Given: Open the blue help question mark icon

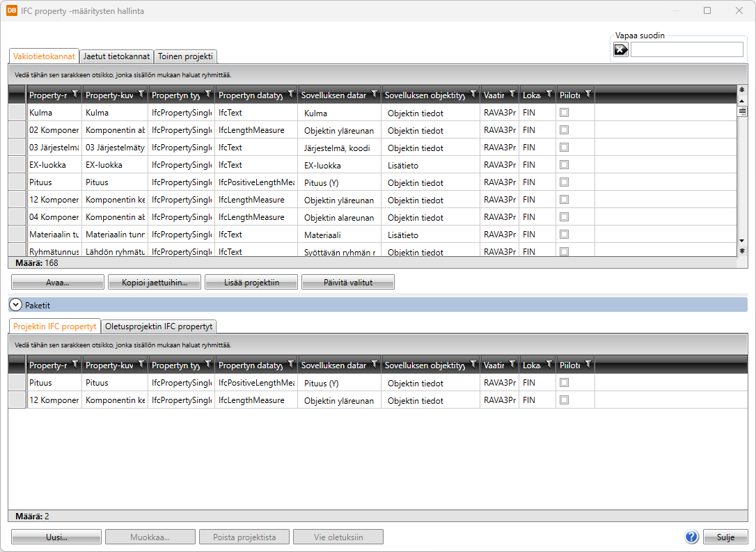Looking at the screenshot, I should [x=691, y=537].
